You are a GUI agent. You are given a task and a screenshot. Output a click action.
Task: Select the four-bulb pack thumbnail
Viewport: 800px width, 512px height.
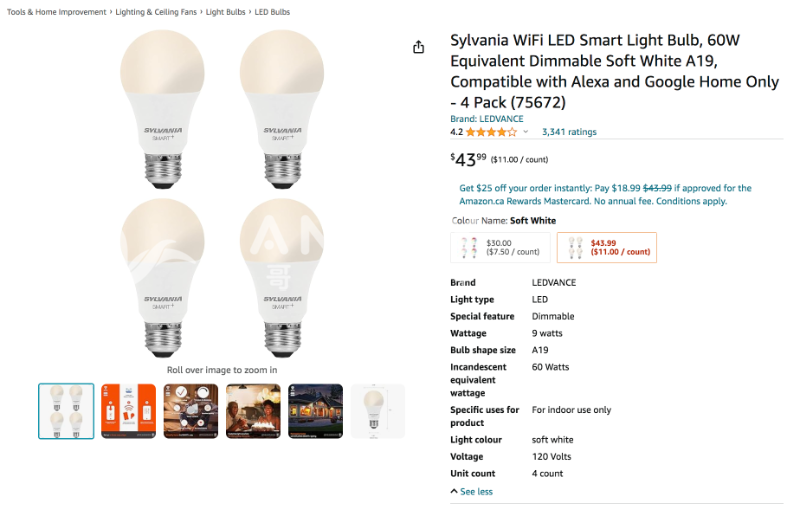coord(66,411)
